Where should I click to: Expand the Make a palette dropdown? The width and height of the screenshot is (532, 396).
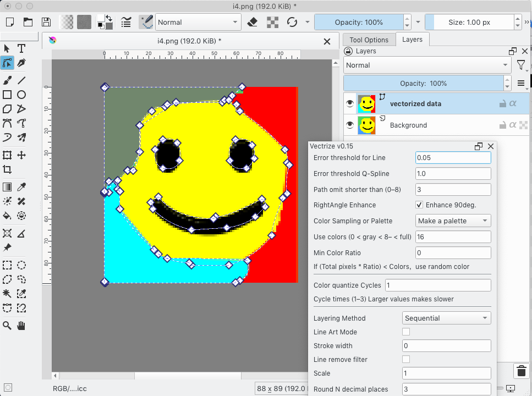(x=453, y=221)
